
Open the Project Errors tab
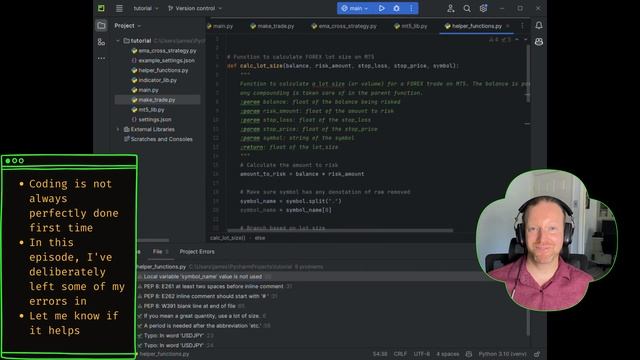(197, 252)
